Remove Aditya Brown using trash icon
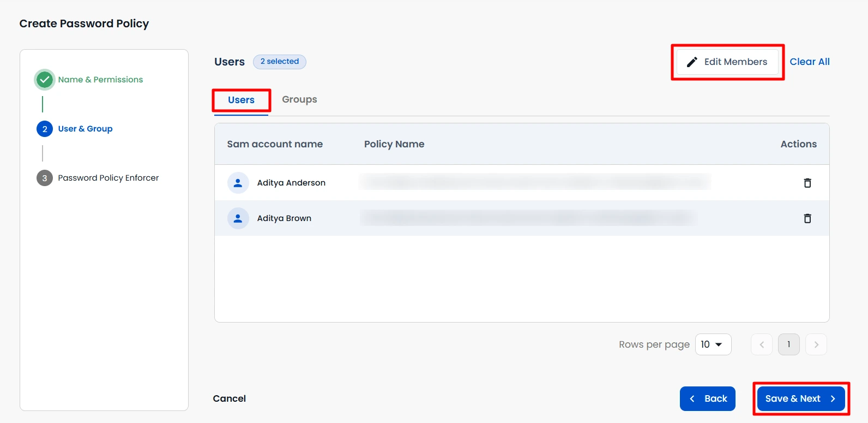The image size is (868, 423). pos(807,218)
